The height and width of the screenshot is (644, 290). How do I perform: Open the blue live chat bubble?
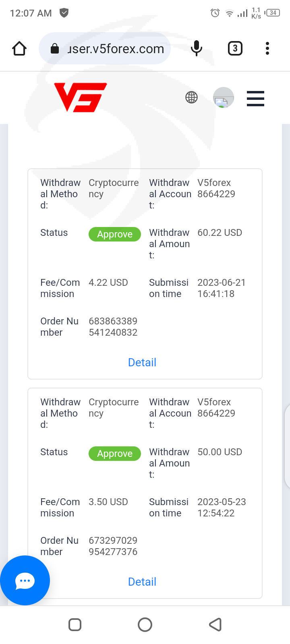pos(25,580)
